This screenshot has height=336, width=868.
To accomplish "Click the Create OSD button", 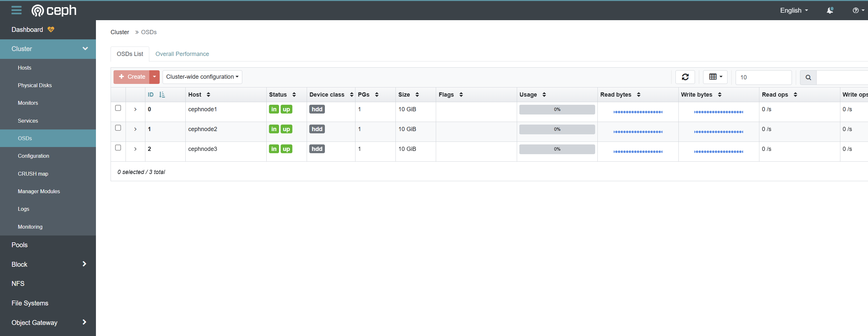I will [132, 77].
